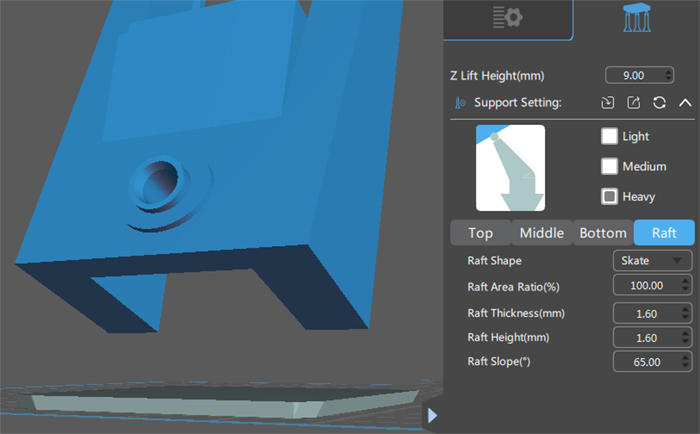
Task: Decrease Raft Height with down arrow
Action: point(686,342)
